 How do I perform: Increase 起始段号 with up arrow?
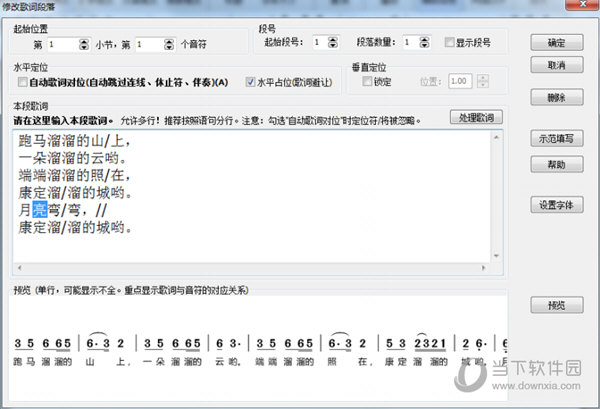[333, 39]
